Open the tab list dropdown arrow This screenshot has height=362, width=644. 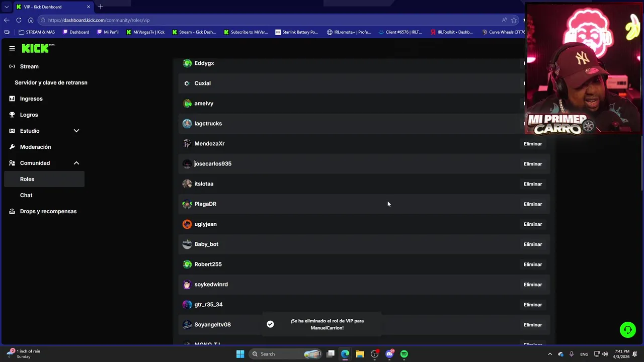coord(7,7)
